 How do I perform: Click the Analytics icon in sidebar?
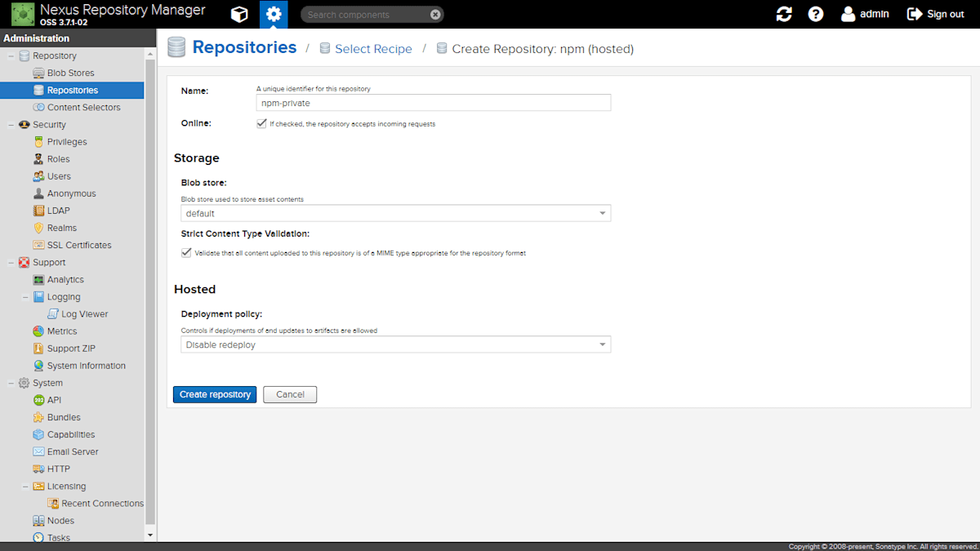pyautogui.click(x=38, y=279)
